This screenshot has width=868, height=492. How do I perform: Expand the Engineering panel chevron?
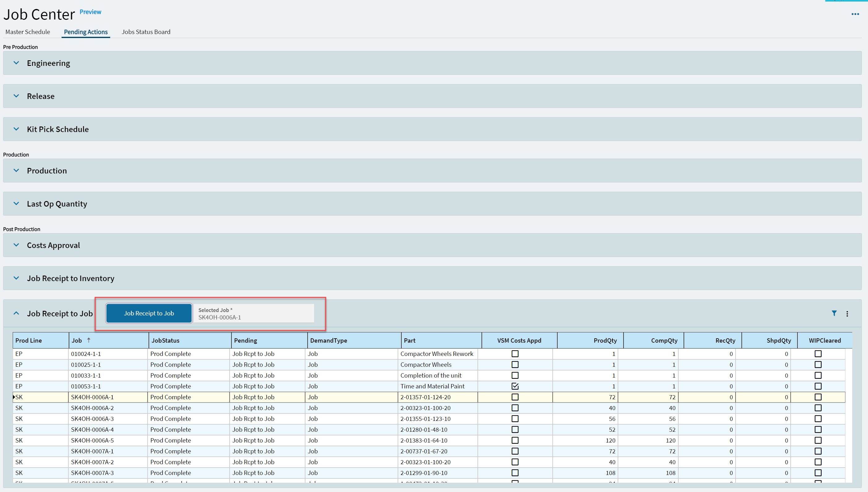coord(16,63)
